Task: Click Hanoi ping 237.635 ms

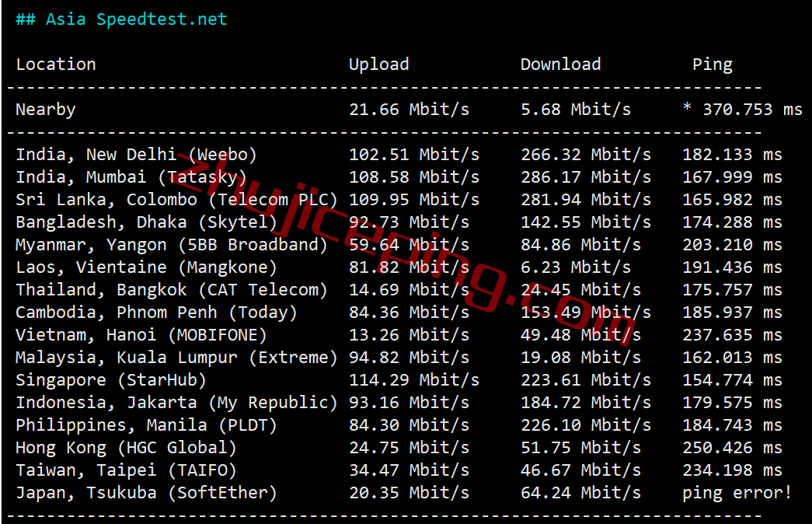Action: tap(732, 335)
